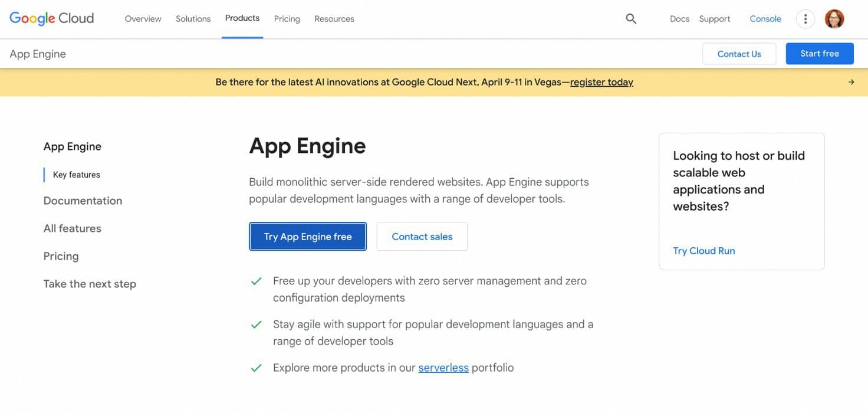The width and height of the screenshot is (868, 413).
Task: Click the 'Stay agile with support' bullet text
Action: 433,332
